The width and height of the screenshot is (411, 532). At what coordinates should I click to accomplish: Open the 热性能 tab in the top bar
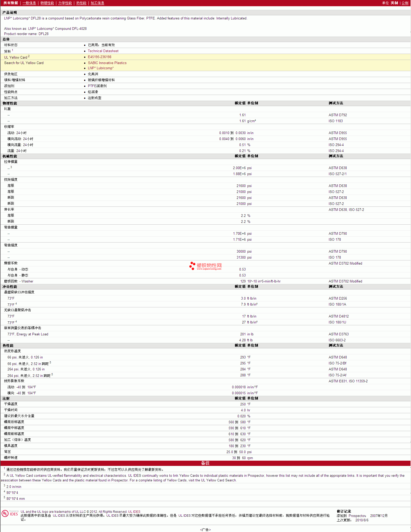click(81, 3)
